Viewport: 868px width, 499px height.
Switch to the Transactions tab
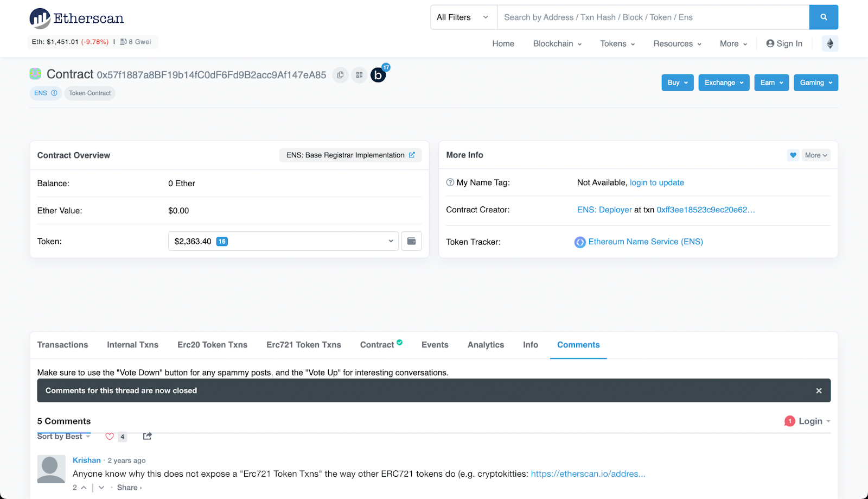62,345
